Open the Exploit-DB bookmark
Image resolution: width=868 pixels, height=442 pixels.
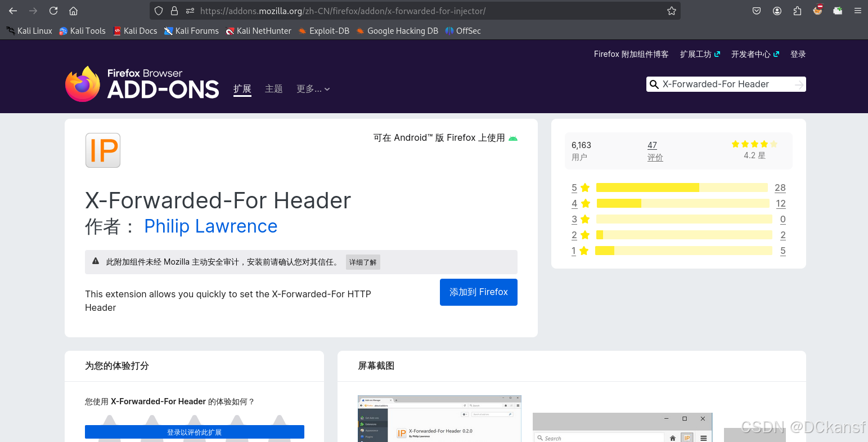(324, 31)
